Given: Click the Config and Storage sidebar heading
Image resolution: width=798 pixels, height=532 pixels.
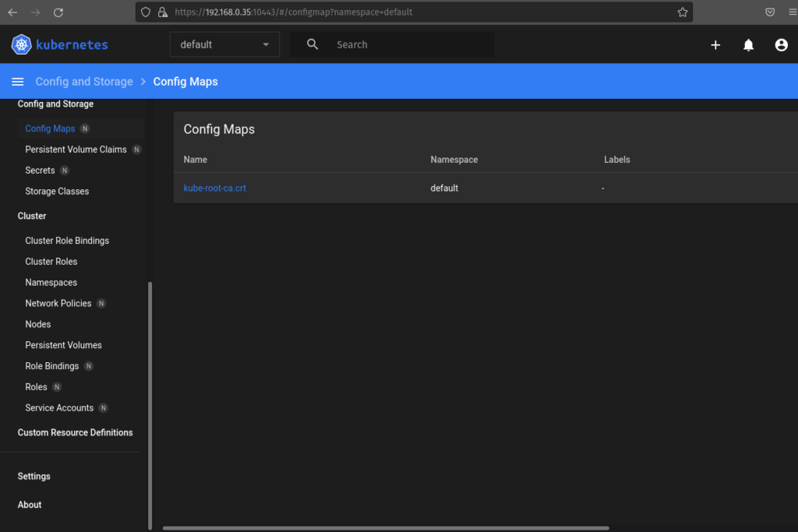Looking at the screenshot, I should tap(55, 104).
